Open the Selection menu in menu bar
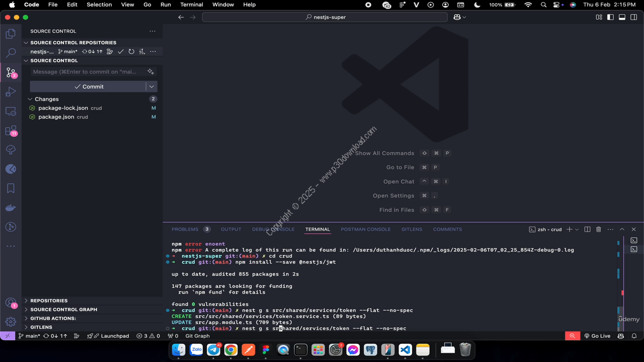The image size is (644, 362). pyautogui.click(x=99, y=5)
